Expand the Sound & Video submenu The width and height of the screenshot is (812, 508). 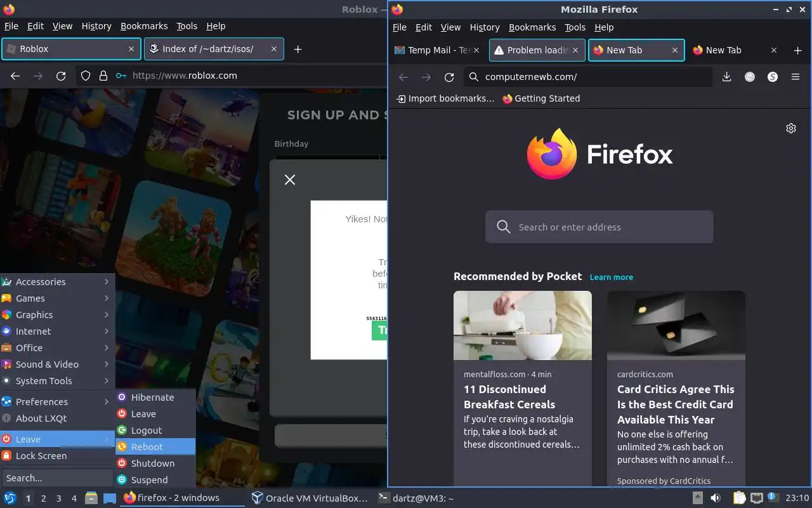point(57,364)
